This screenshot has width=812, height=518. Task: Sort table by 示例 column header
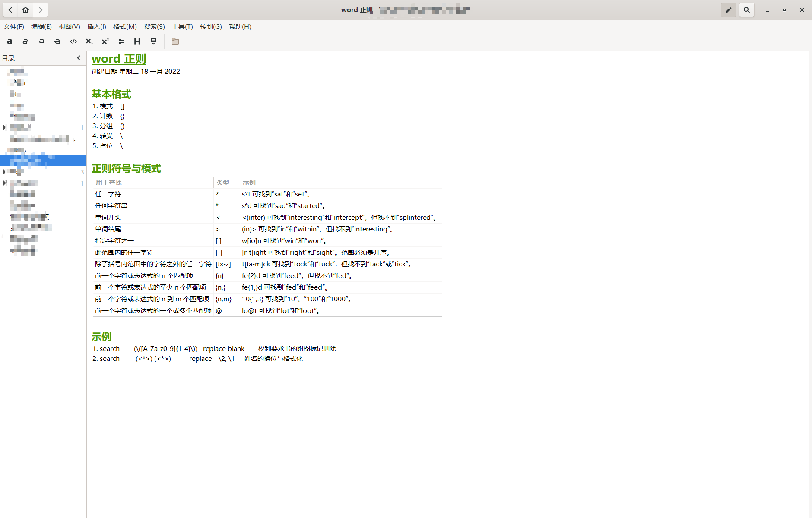pyautogui.click(x=341, y=183)
